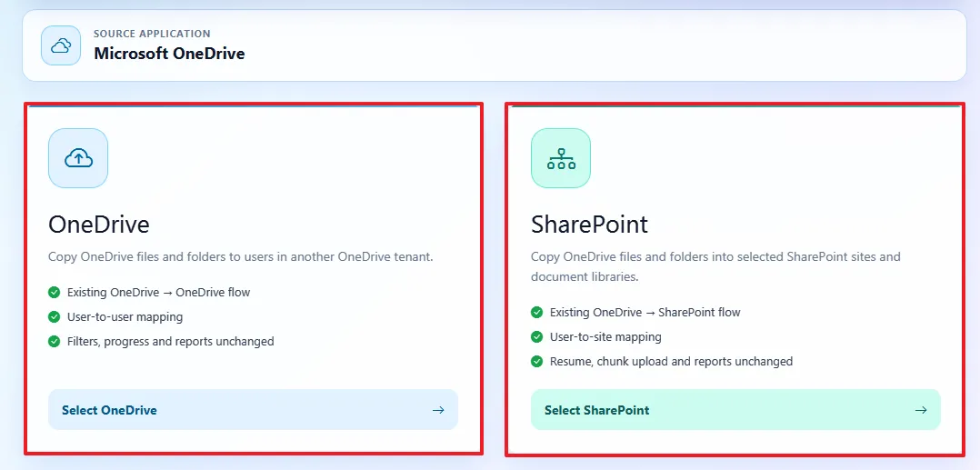Click green check beside OneDrive → SharePoint flow

click(537, 312)
